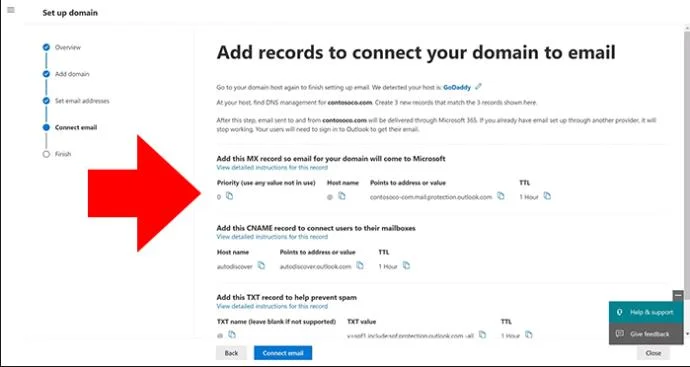View detailed instructions for MX record
This screenshot has width=690, height=367.
click(x=272, y=167)
